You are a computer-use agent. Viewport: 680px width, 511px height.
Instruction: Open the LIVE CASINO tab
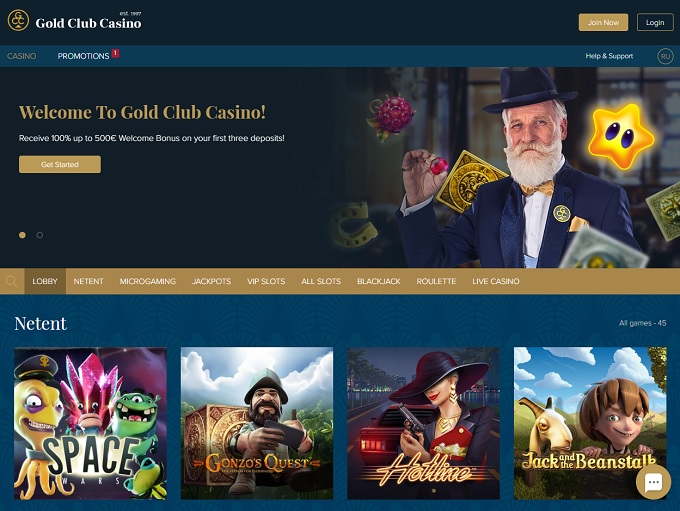pos(496,281)
